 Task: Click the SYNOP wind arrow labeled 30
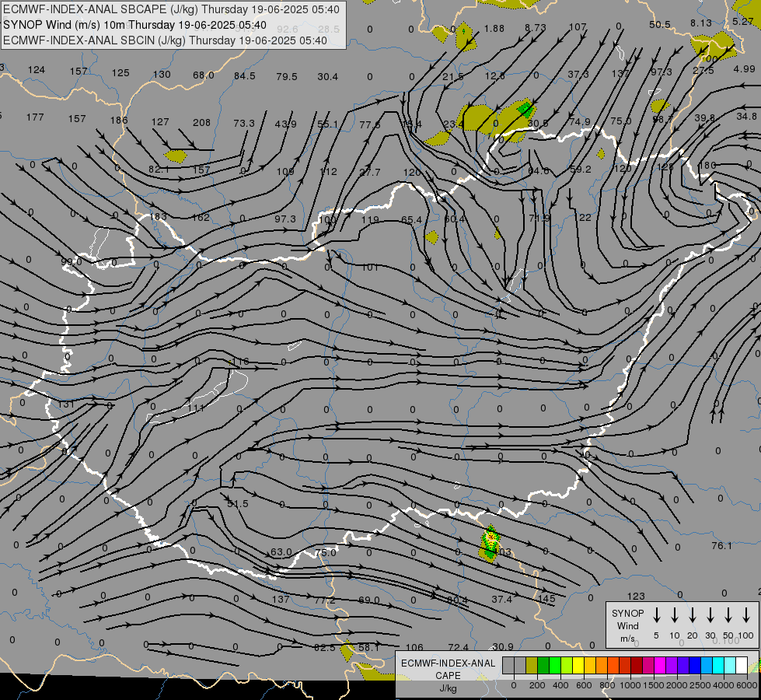click(x=710, y=615)
